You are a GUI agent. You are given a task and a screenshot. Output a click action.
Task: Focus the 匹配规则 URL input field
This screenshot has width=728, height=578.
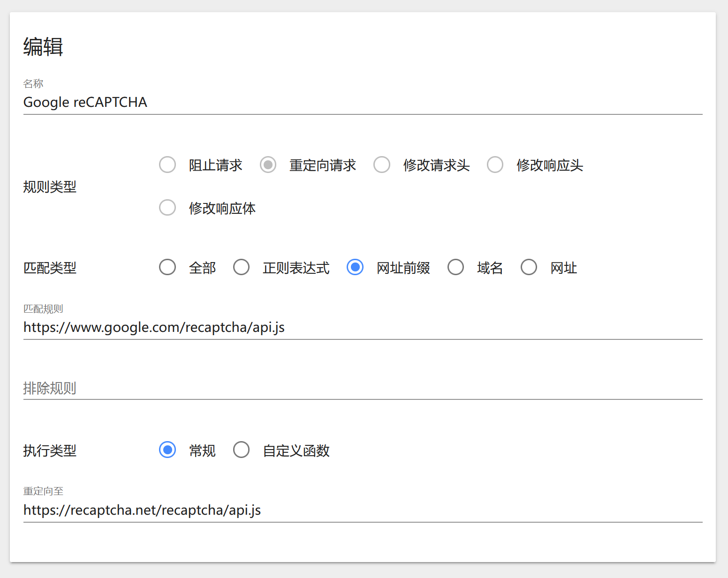click(363, 327)
